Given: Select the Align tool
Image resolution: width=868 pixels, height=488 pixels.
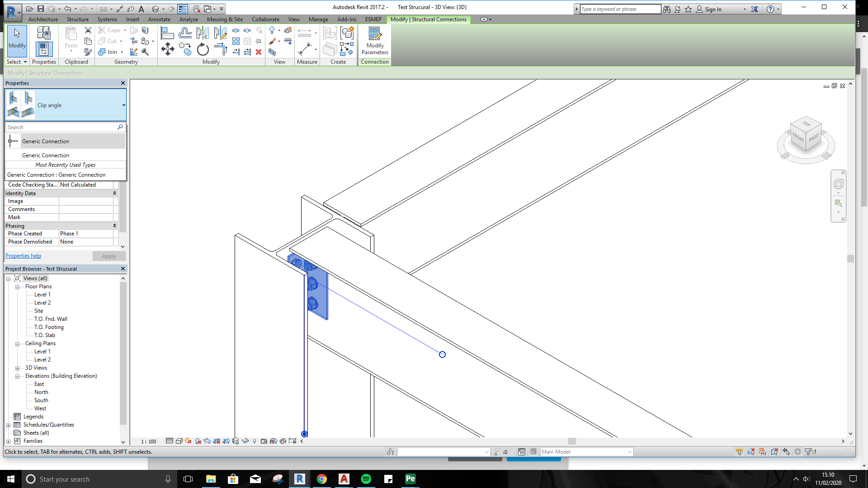Looking at the screenshot, I should pos(167,33).
